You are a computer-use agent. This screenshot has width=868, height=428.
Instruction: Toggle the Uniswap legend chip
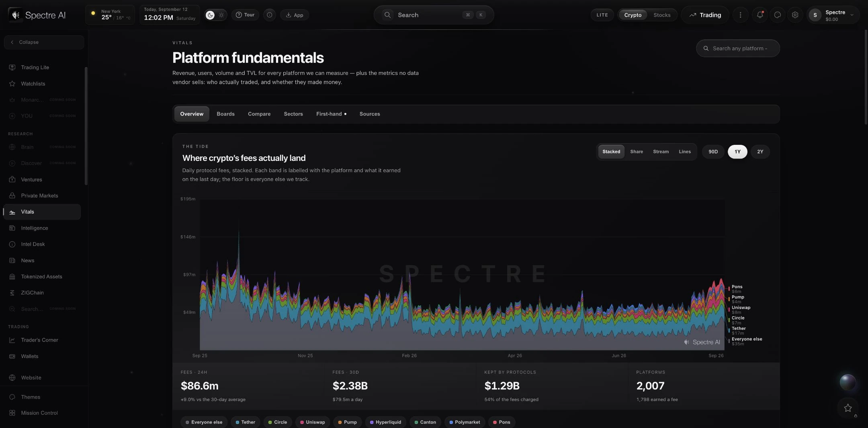313,422
